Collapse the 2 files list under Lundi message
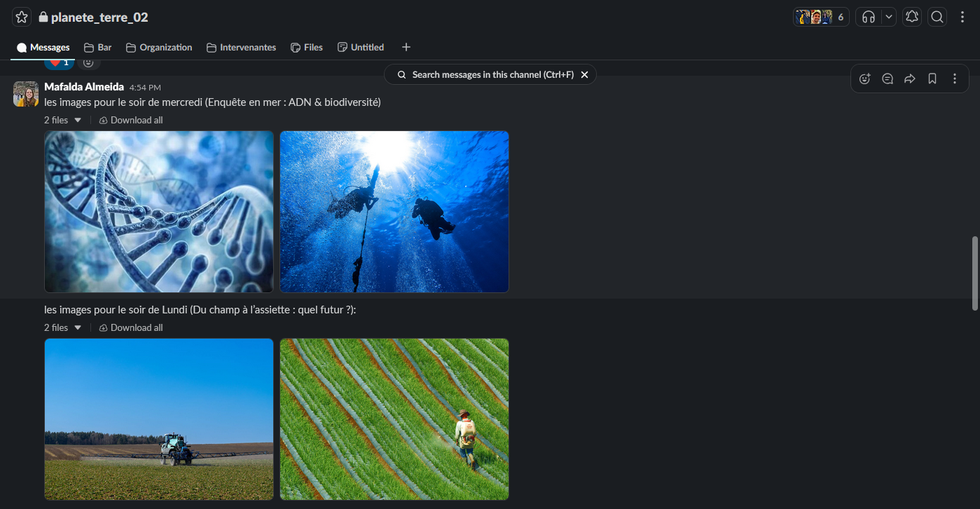The height and width of the screenshot is (509, 980). pos(63,327)
